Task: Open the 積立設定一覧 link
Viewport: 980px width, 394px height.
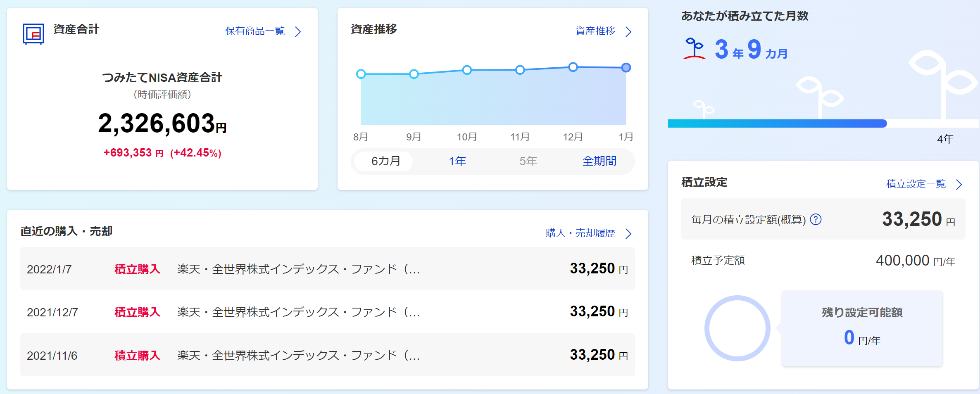Action: 916,184
